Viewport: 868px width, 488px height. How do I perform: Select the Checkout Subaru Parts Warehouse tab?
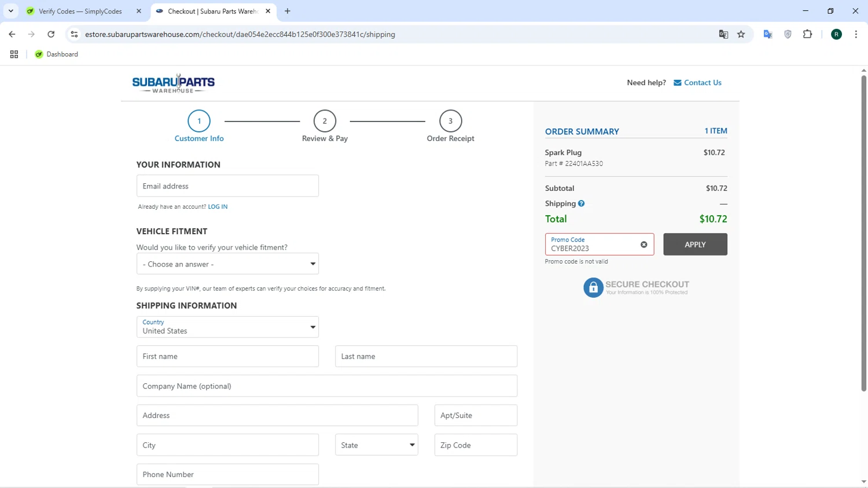pos(211,11)
